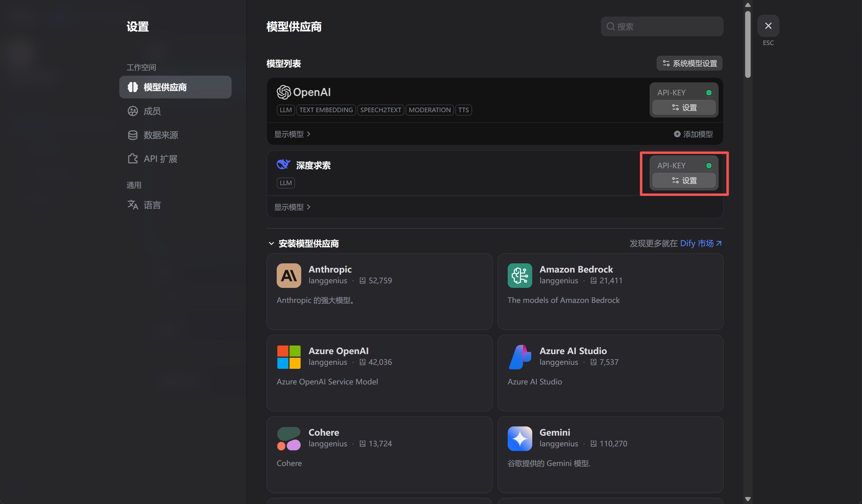Click the brain icon beside 模型供应商 in sidebar

(x=133, y=87)
